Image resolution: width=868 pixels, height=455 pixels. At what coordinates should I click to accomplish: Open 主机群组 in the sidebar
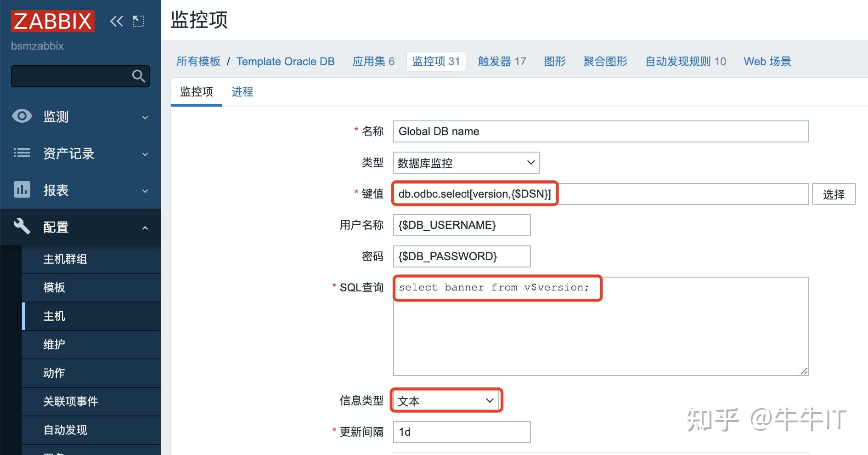coord(91,259)
